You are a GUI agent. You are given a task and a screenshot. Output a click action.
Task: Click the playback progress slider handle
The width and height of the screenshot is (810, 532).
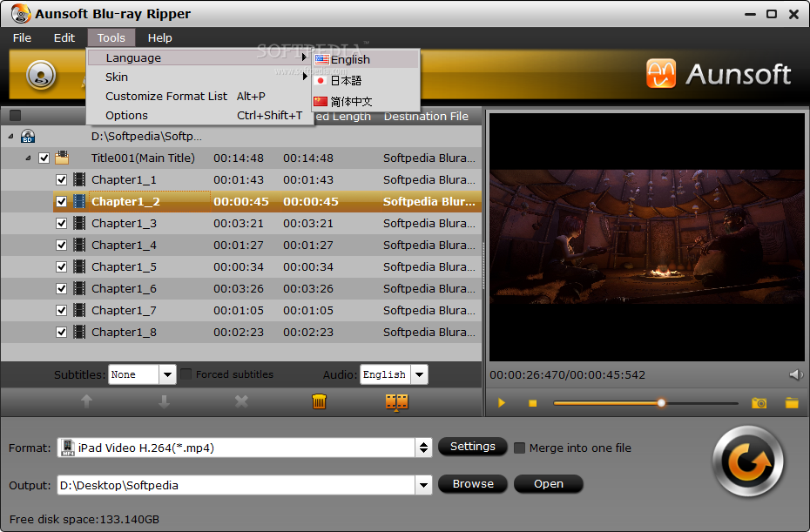661,403
